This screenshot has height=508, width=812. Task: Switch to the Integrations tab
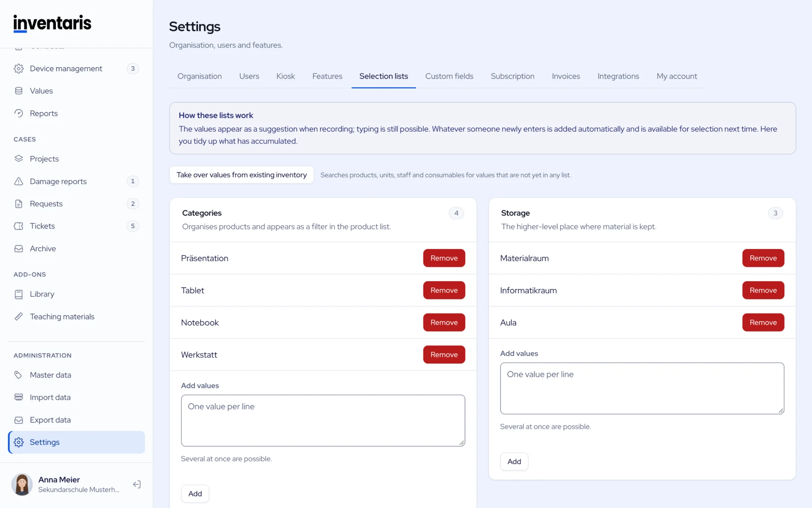618,76
